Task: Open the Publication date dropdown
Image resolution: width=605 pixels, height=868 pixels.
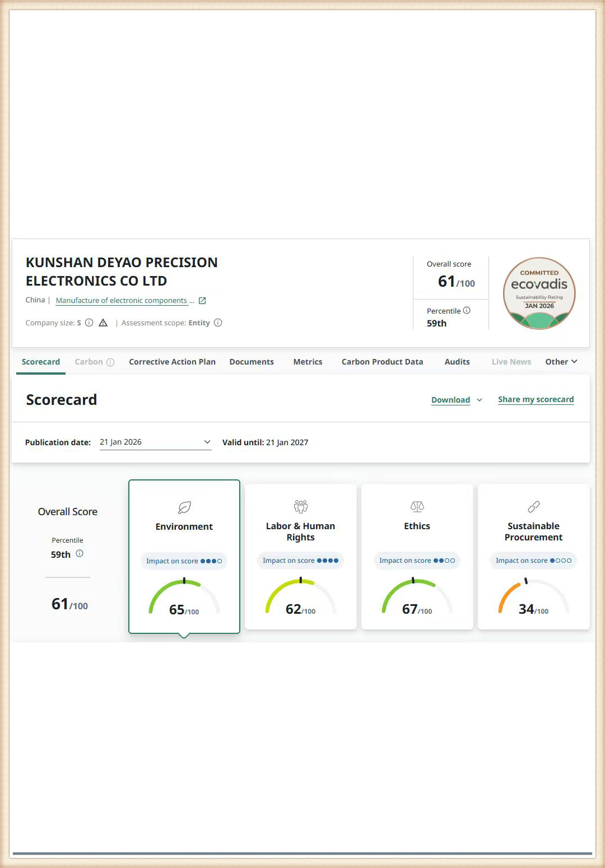Action: [x=156, y=442]
